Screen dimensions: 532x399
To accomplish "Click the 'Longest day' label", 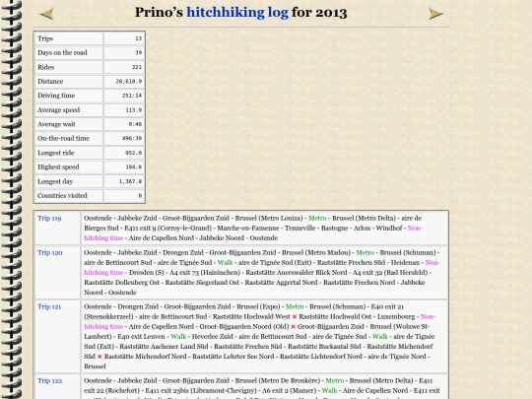I will [55, 181].
